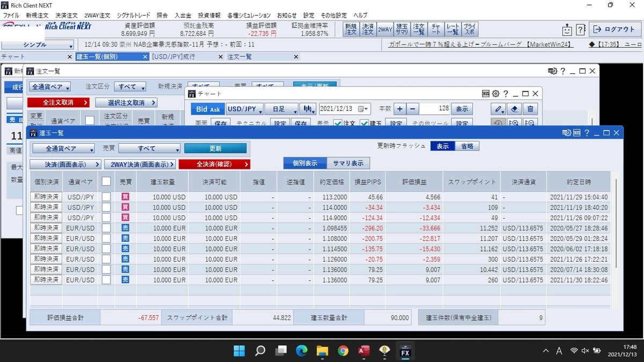This screenshot has height=362, width=644.
Task: Open 全通貨ペア dropdown in 注文一覧 window
Action: tap(49, 86)
